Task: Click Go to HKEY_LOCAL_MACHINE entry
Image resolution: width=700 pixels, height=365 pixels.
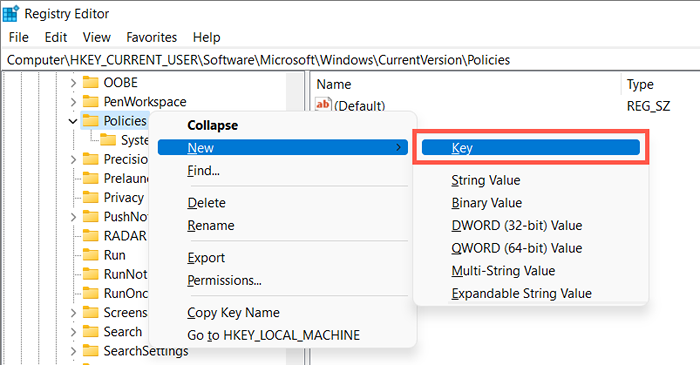Action: (273, 335)
